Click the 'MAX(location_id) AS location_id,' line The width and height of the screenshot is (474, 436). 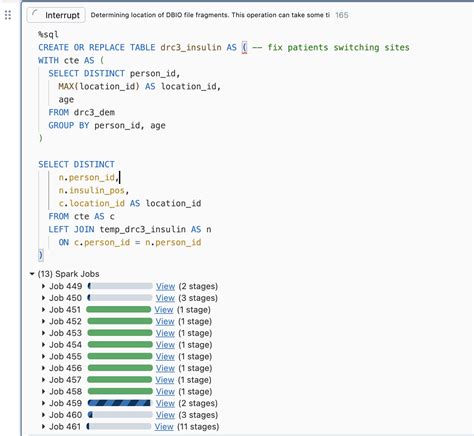(139, 86)
